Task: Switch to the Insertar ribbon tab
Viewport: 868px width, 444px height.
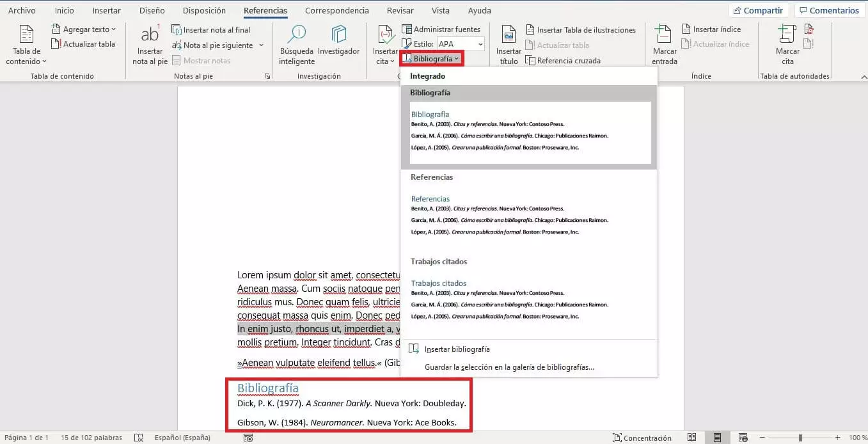Action: coord(106,11)
